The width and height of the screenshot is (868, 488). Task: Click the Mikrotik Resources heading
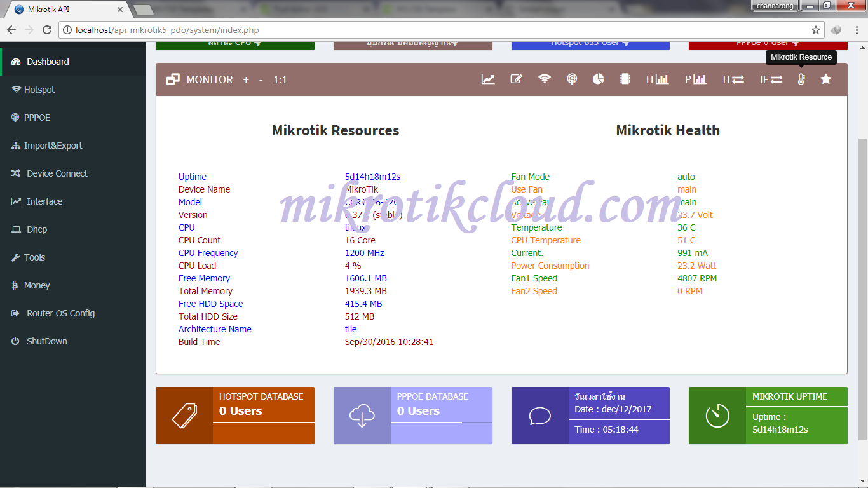point(336,130)
